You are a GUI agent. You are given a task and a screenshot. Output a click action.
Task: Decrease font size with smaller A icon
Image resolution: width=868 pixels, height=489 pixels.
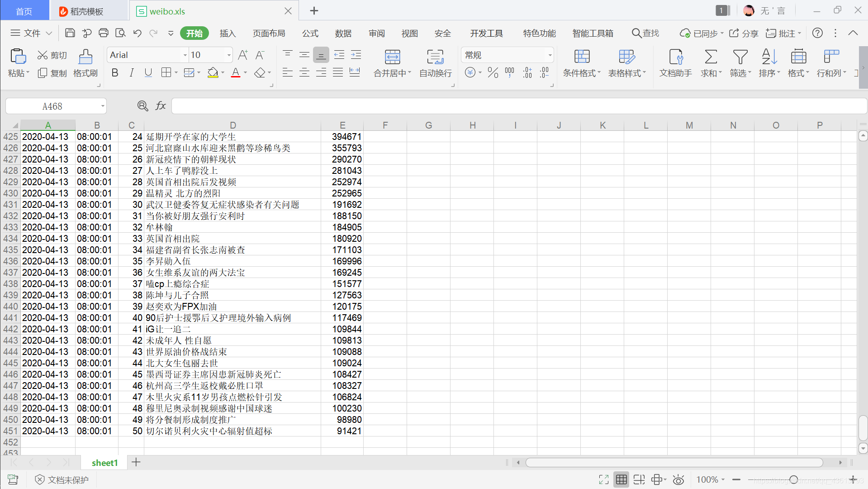tap(260, 55)
